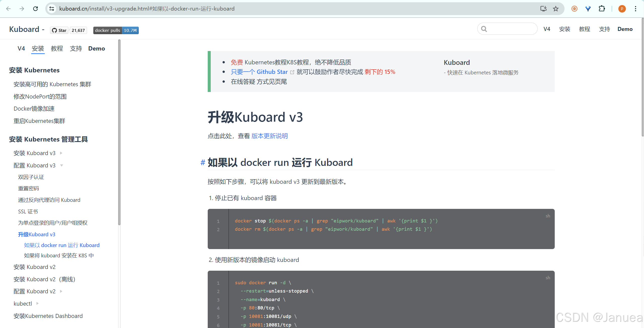
Task: Click 免费 link in banner
Action: pos(237,62)
